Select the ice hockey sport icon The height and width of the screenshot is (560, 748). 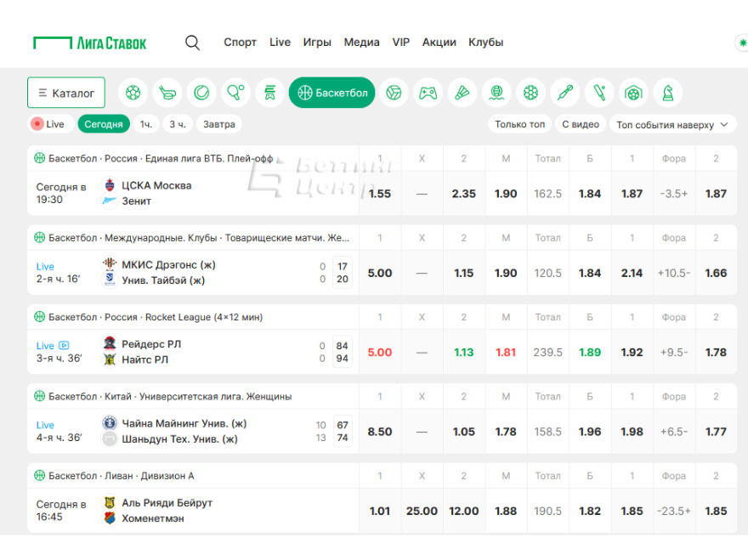tap(167, 93)
